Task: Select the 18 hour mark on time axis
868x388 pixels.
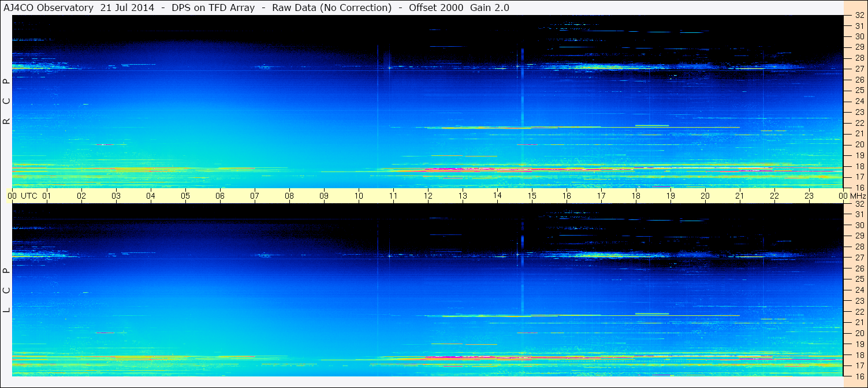Action: pyautogui.click(x=636, y=196)
